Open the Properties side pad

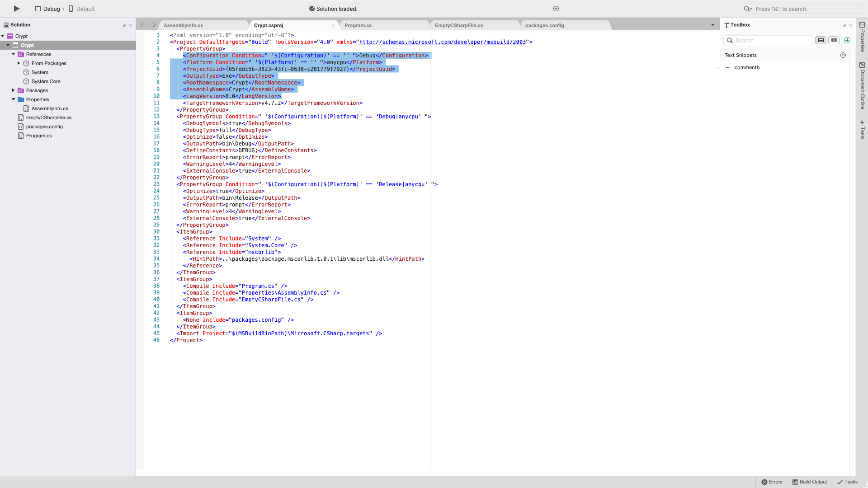click(x=862, y=38)
